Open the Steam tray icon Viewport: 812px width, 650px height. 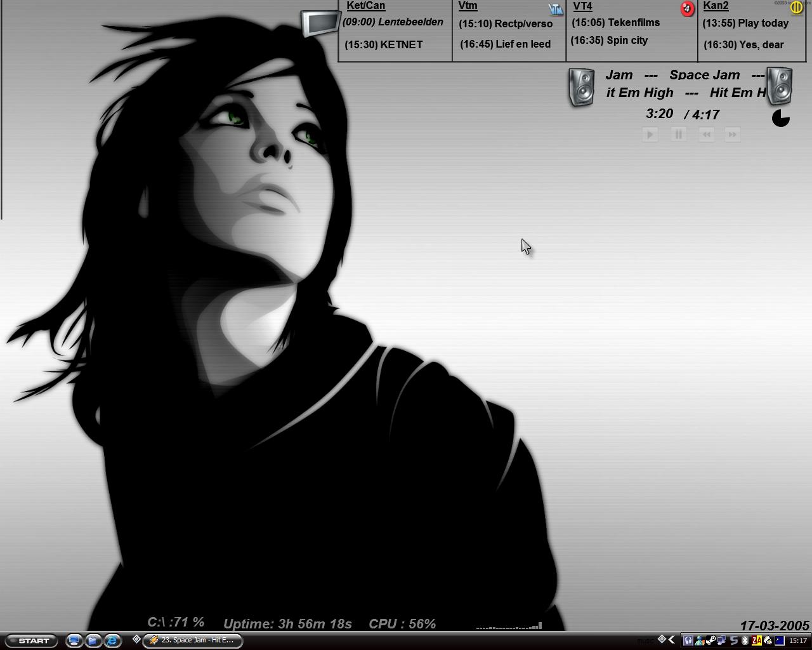(x=710, y=640)
